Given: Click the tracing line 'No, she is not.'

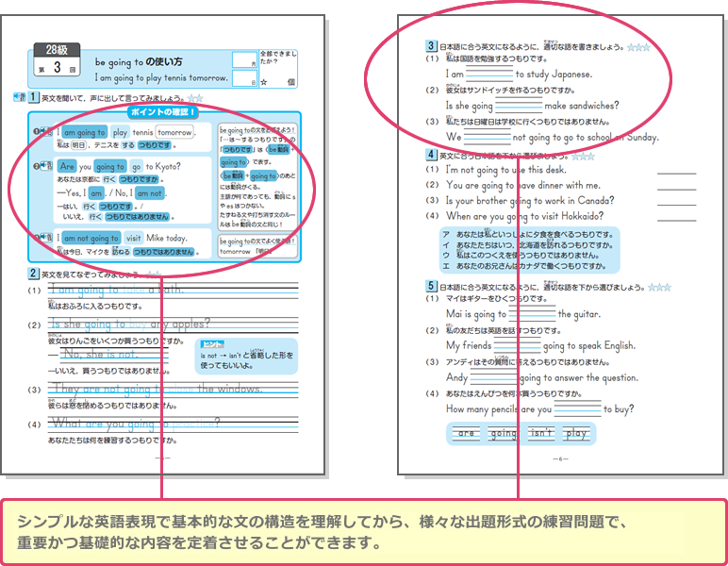Looking at the screenshot, I should pyautogui.click(x=114, y=354).
